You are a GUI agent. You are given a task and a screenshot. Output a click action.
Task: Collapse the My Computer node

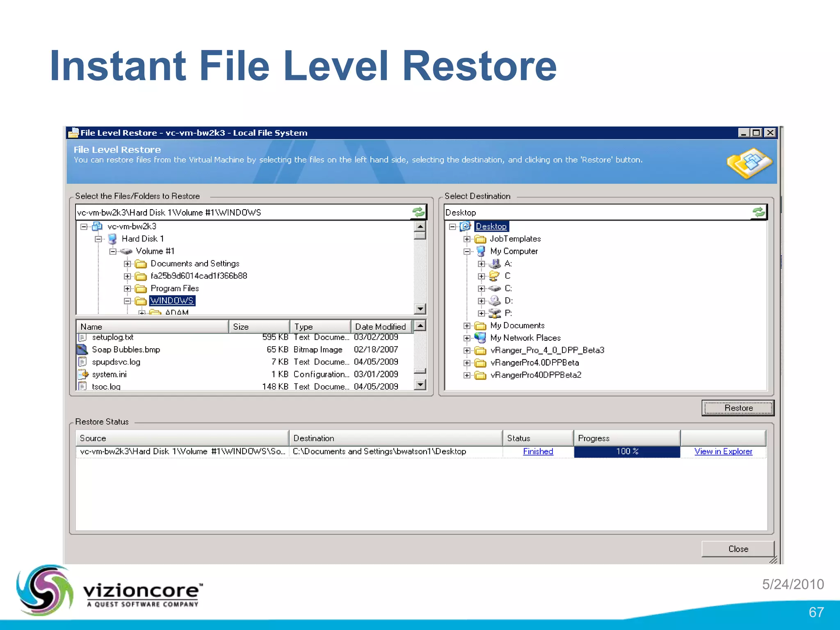[467, 251]
